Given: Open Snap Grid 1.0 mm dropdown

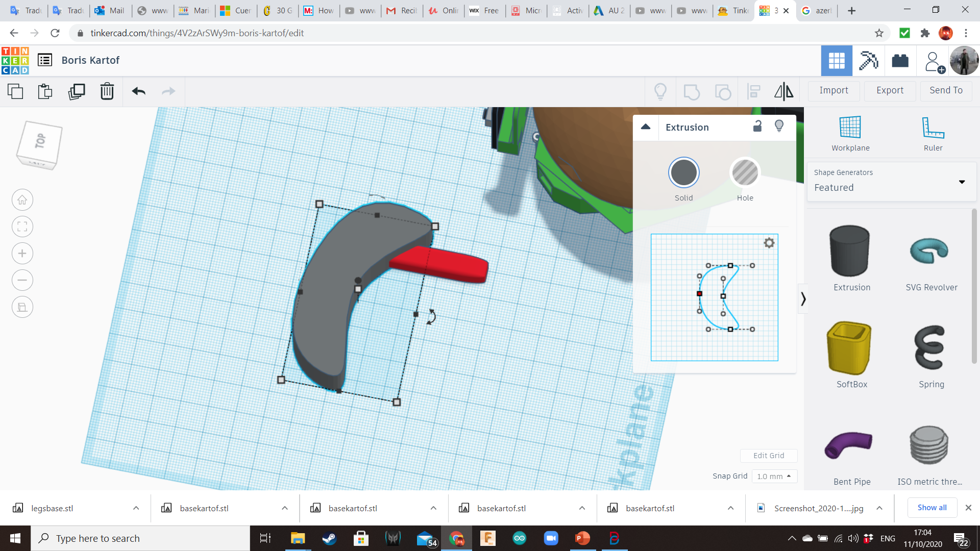Looking at the screenshot, I should click(774, 476).
